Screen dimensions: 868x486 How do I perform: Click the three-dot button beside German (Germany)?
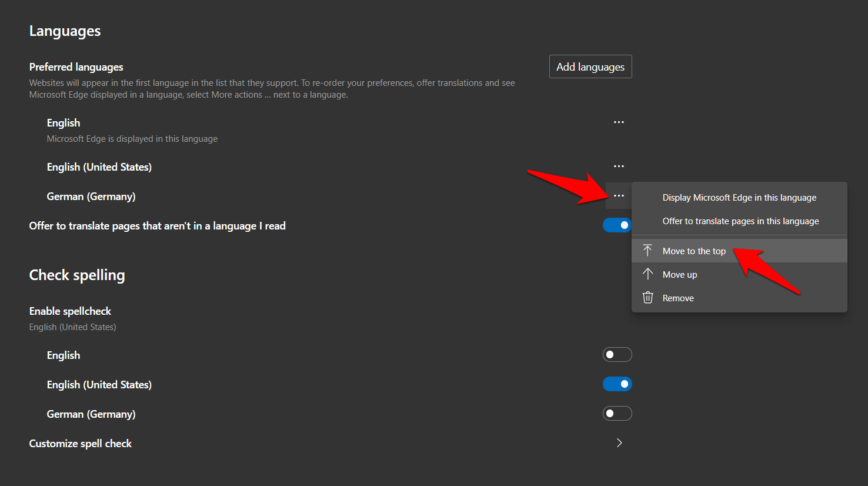coord(619,196)
